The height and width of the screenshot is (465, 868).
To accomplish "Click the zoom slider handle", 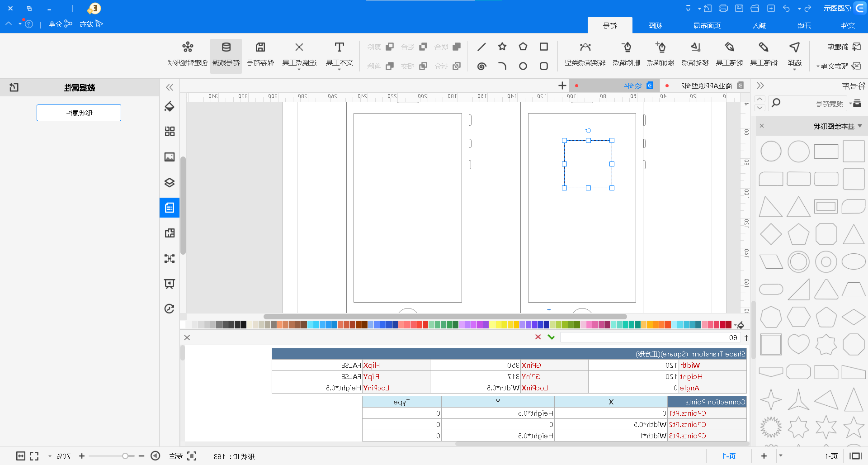I will [125, 456].
